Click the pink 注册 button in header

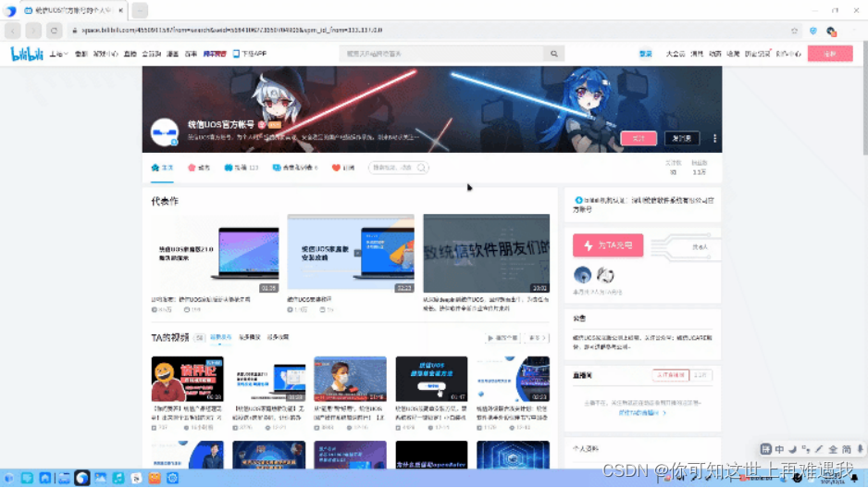coord(830,54)
